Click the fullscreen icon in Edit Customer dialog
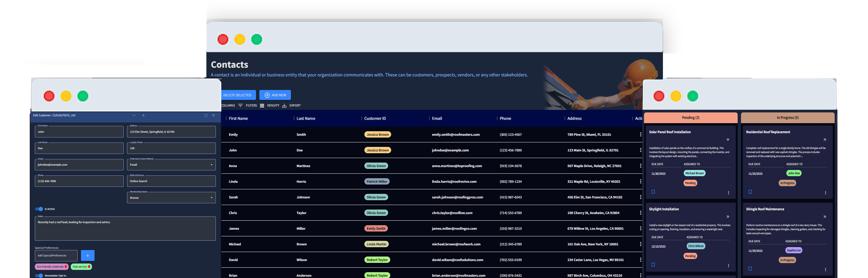This screenshot has width=868, height=278. click(x=205, y=115)
